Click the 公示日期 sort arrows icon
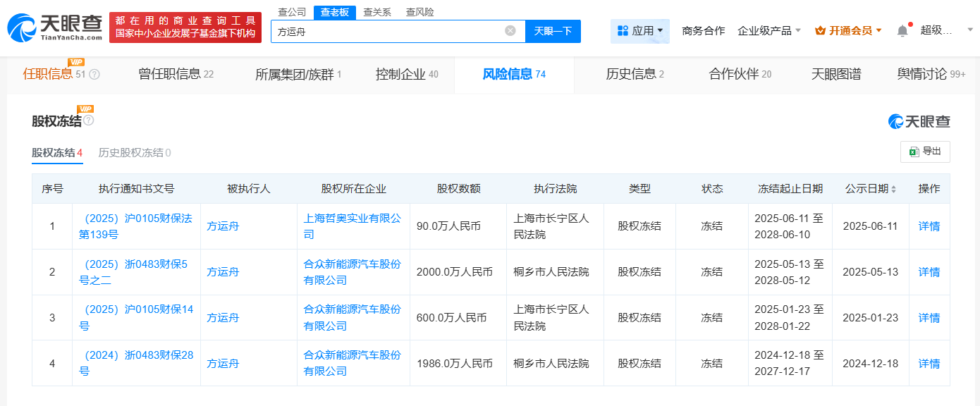980x406 pixels. click(894, 190)
